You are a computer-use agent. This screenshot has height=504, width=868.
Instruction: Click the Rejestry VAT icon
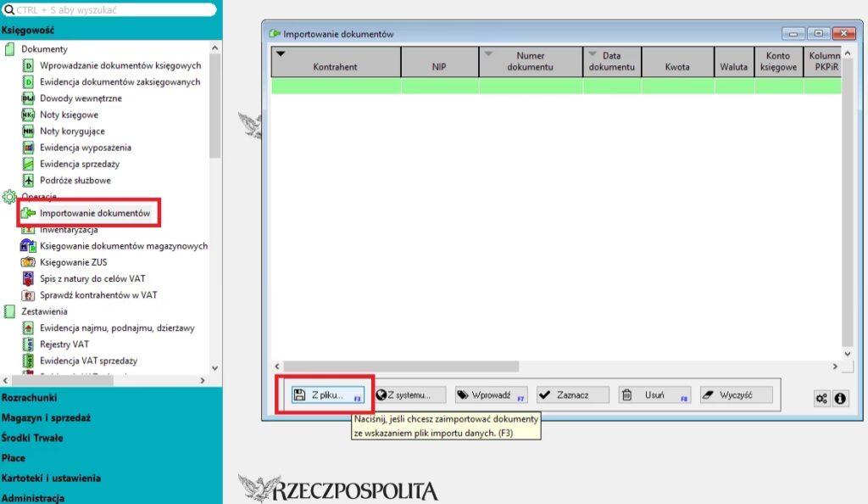pyautogui.click(x=28, y=344)
